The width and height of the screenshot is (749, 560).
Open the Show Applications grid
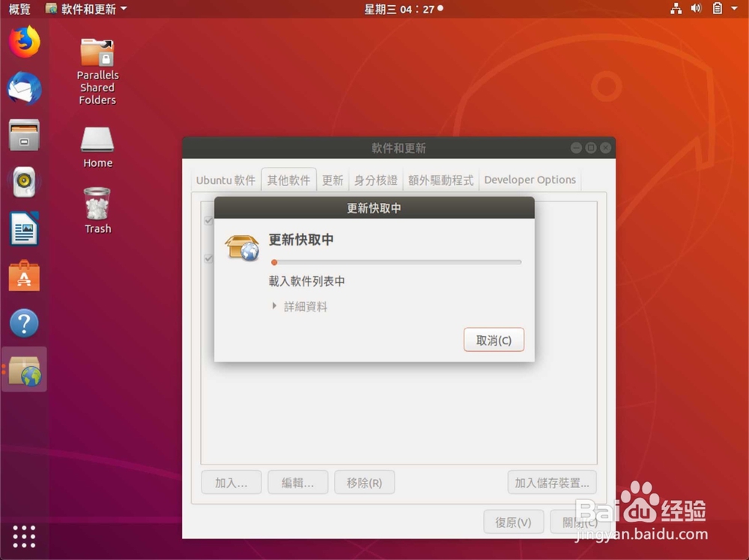point(23,537)
